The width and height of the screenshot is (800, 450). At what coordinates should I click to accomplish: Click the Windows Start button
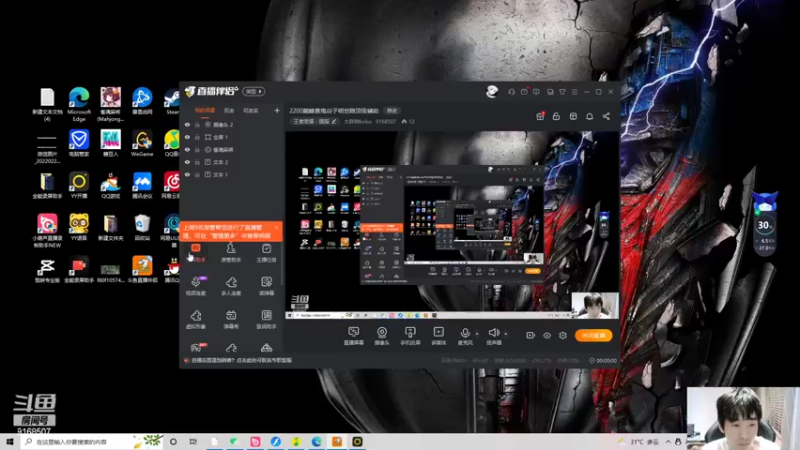click(x=10, y=442)
